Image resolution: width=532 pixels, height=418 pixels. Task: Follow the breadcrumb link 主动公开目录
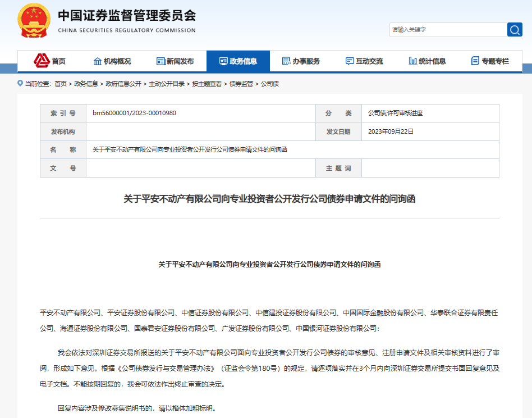coord(167,84)
